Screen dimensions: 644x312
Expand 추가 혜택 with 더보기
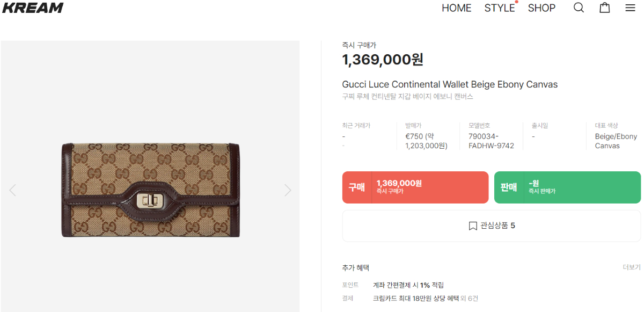[x=631, y=267]
